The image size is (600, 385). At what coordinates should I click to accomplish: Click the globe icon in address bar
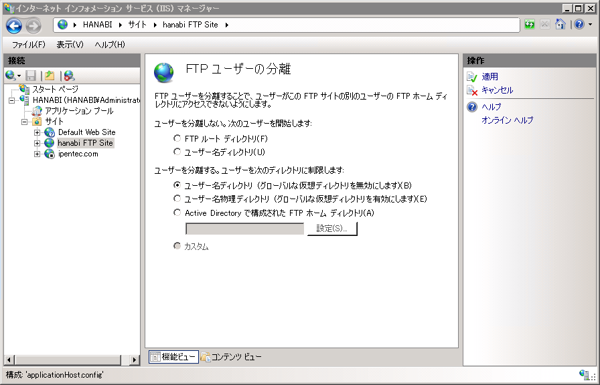pos(62,25)
